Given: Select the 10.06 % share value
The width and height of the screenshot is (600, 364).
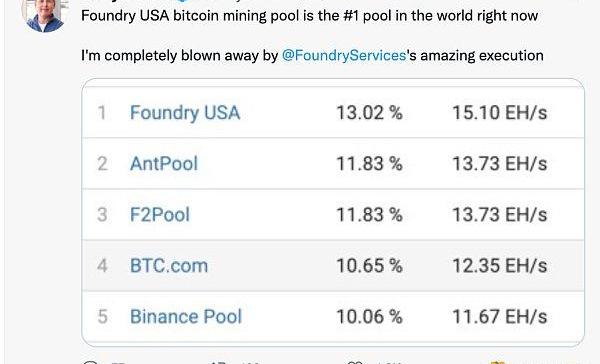Looking at the screenshot, I should coord(369,317).
